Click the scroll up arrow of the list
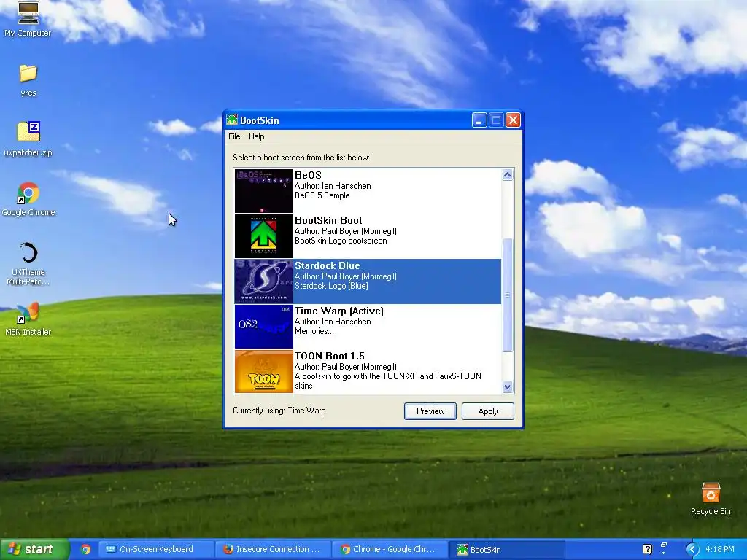Screen dimensions: 747x560 pos(508,175)
